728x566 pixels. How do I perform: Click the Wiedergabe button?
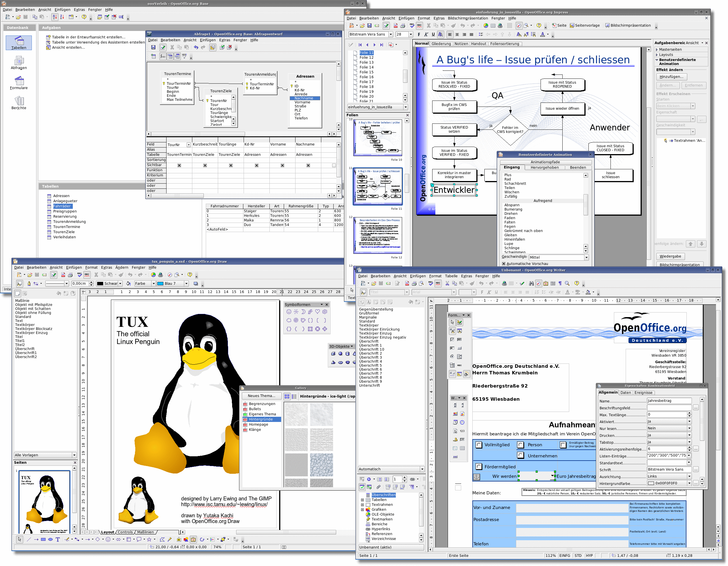pyautogui.click(x=670, y=256)
